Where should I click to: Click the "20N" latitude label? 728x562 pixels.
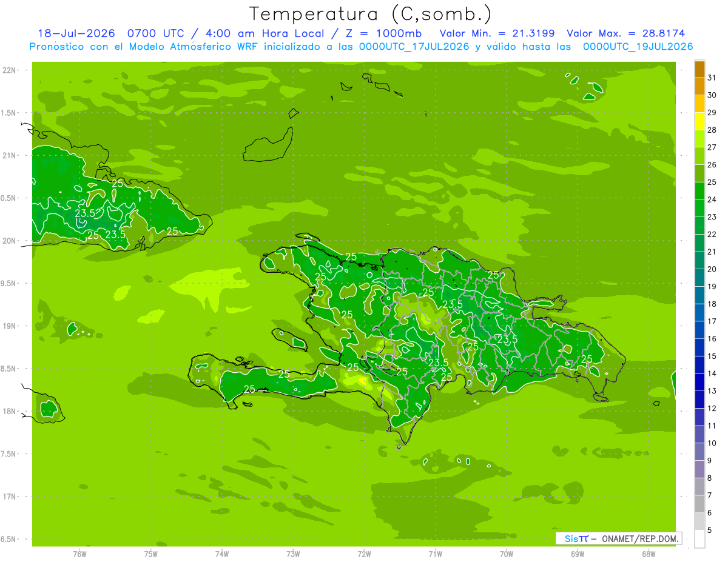coord(10,241)
